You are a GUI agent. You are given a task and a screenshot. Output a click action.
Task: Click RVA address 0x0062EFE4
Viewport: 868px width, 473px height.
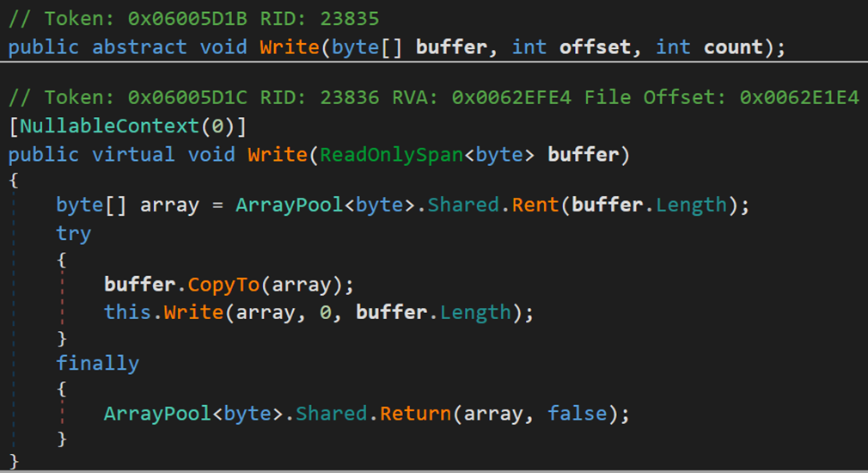[x=511, y=97]
